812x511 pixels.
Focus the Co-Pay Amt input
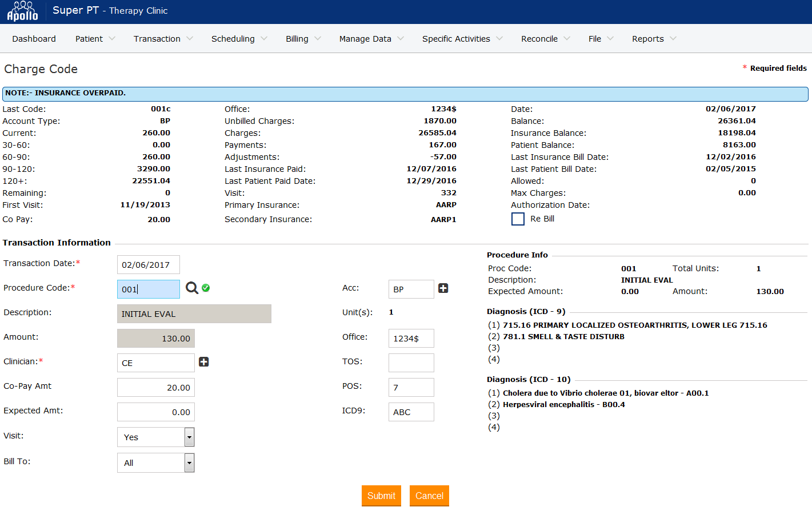155,388
